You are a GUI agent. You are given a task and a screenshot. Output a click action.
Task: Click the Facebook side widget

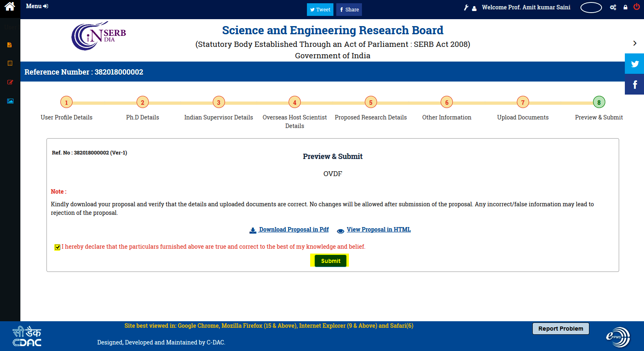tap(635, 84)
